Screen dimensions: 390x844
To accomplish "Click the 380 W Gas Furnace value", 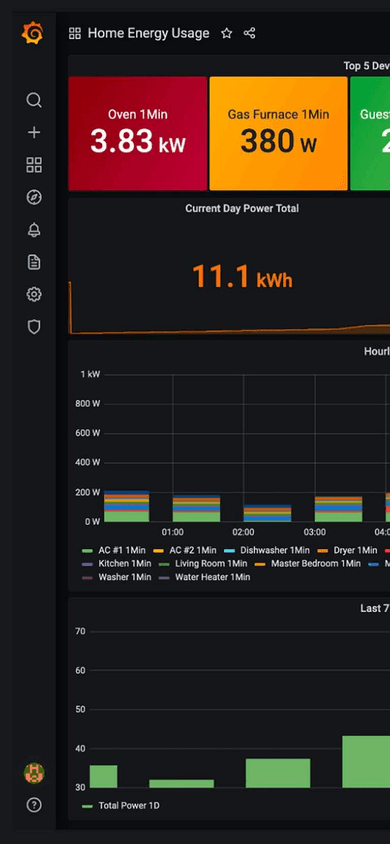I will pyautogui.click(x=279, y=142).
